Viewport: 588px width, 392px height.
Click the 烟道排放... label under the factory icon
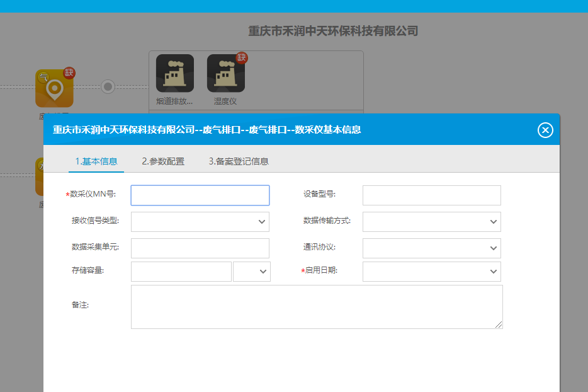tap(174, 101)
